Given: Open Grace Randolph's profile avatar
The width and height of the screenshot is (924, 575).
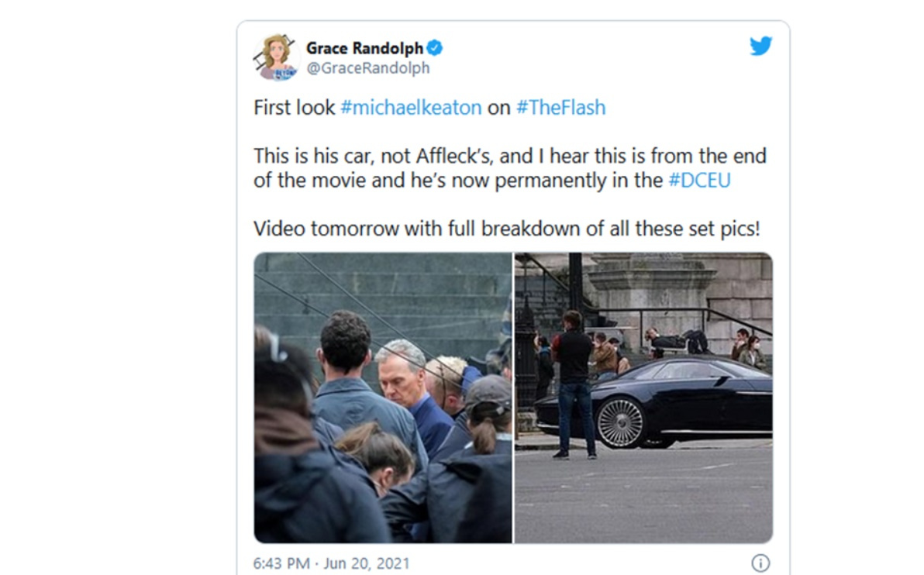Looking at the screenshot, I should 277,57.
